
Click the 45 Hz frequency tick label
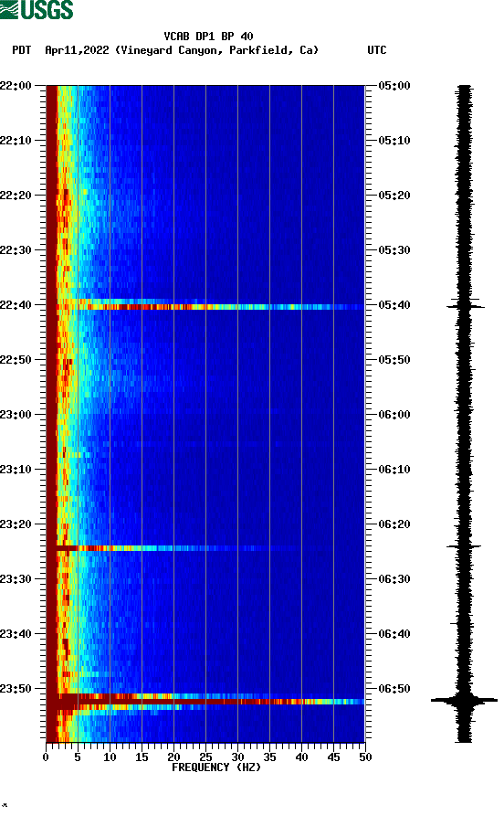[x=333, y=757]
